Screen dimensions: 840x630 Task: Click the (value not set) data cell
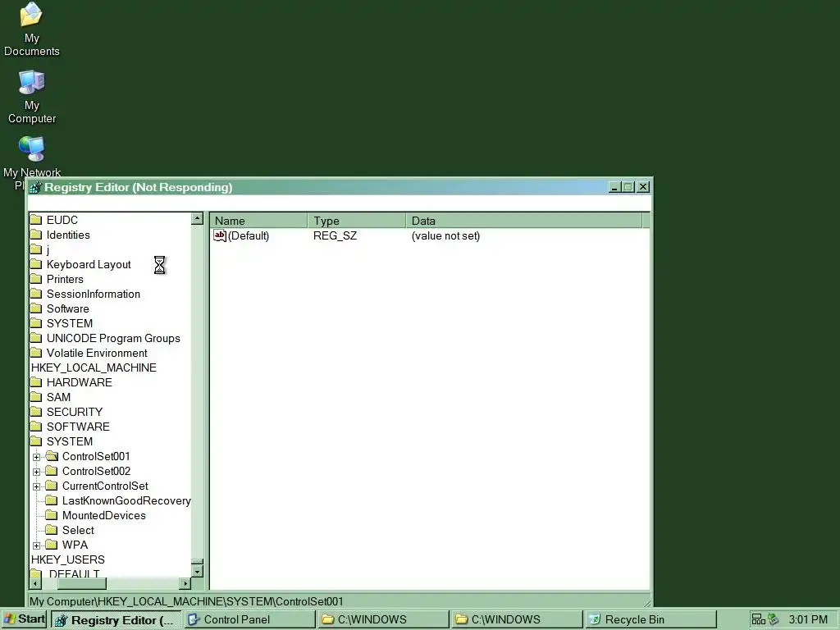click(445, 235)
